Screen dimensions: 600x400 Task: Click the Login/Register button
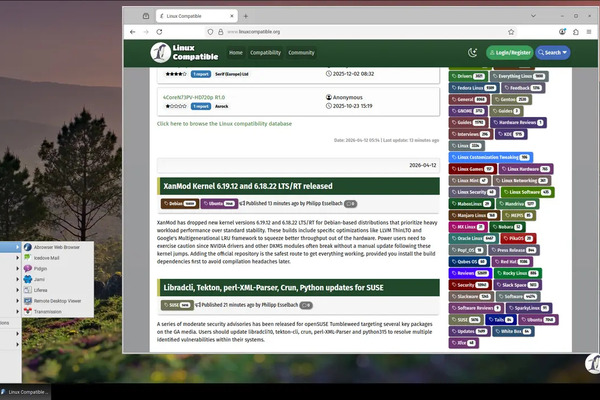510,53
